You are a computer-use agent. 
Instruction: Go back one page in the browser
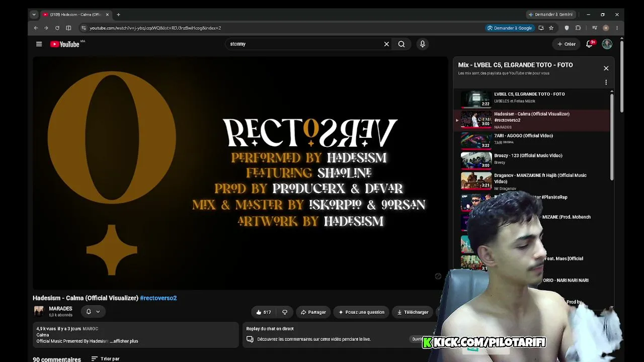pos(36,28)
